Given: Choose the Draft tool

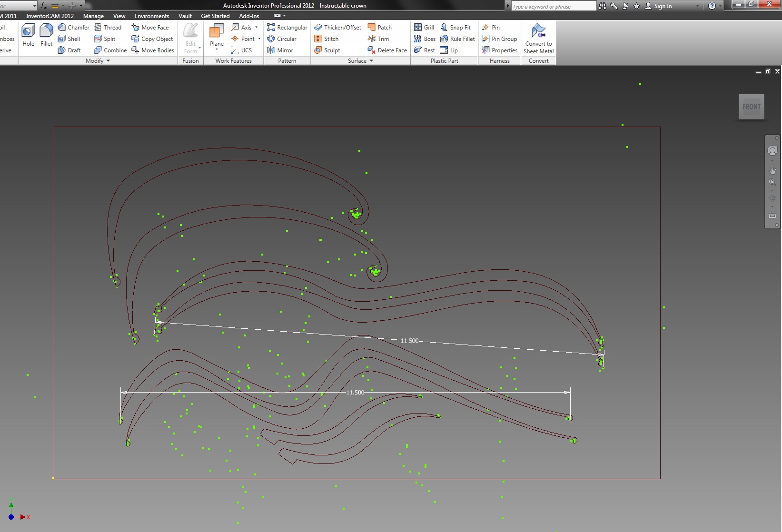Looking at the screenshot, I should pyautogui.click(x=69, y=50).
